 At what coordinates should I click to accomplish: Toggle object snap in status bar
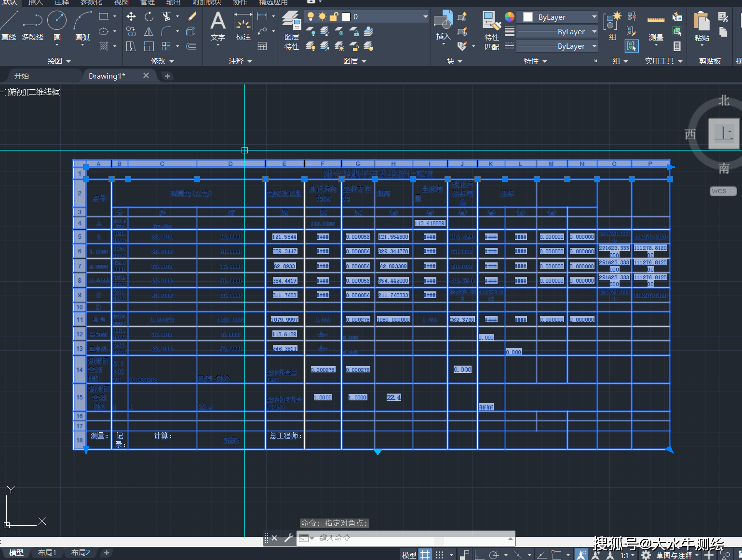tap(556, 555)
